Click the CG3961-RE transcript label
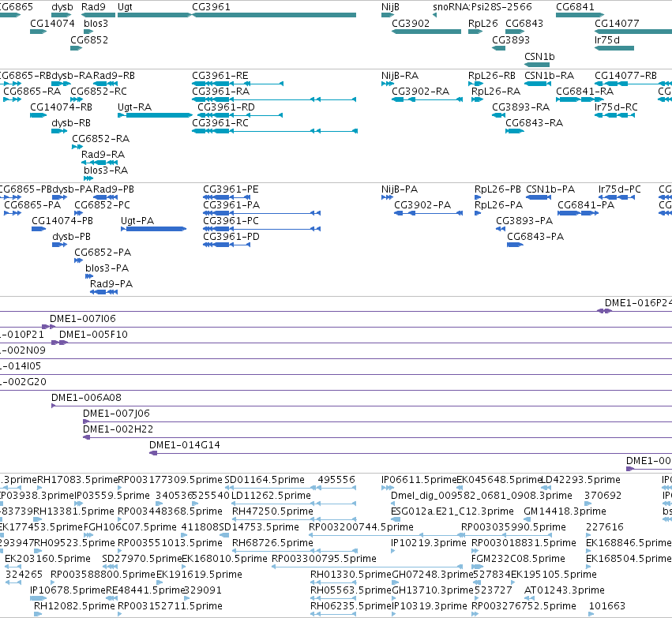The height and width of the screenshot is (618, 672). click(220, 76)
